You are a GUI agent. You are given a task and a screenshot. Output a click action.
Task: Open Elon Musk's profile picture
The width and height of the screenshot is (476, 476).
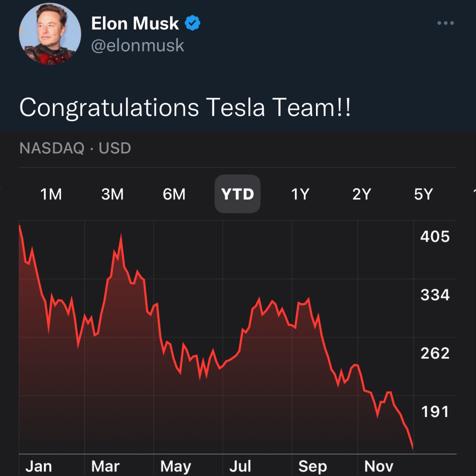tap(50, 34)
